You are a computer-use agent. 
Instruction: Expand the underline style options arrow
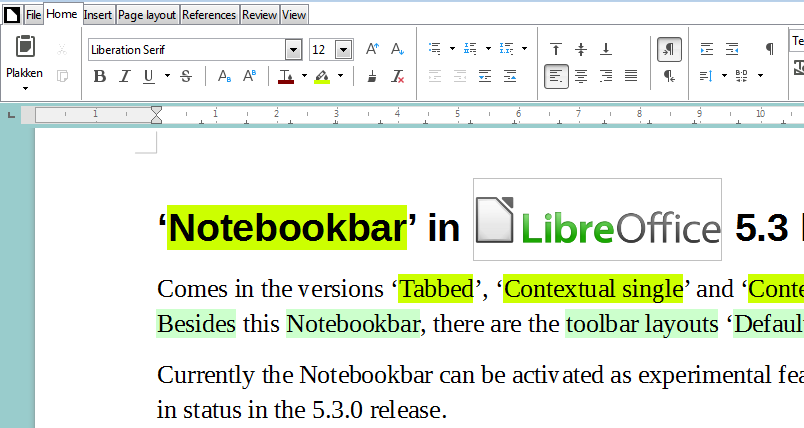coord(167,76)
